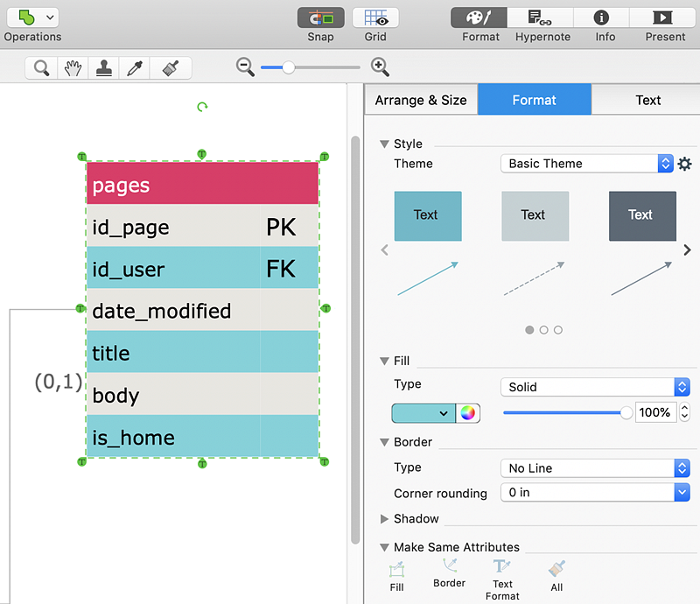
Task: Click the canvas vertical scrollbar
Action: click(x=355, y=340)
